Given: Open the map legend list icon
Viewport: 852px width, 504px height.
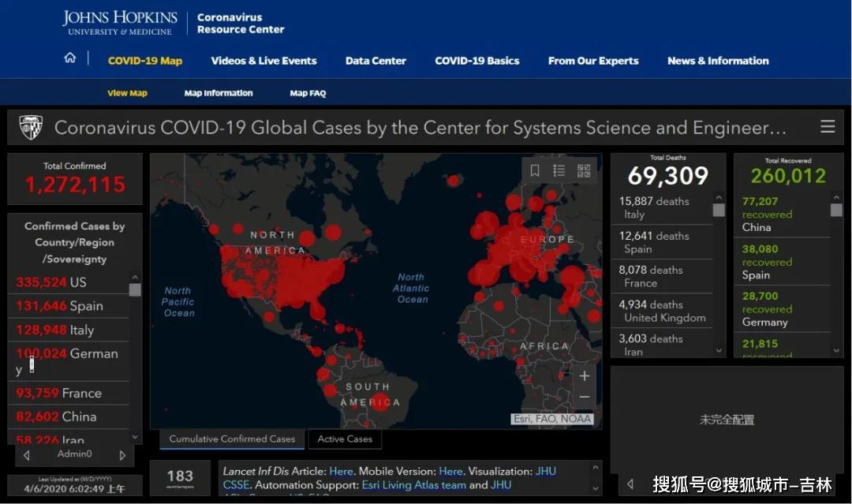Looking at the screenshot, I should (559, 170).
